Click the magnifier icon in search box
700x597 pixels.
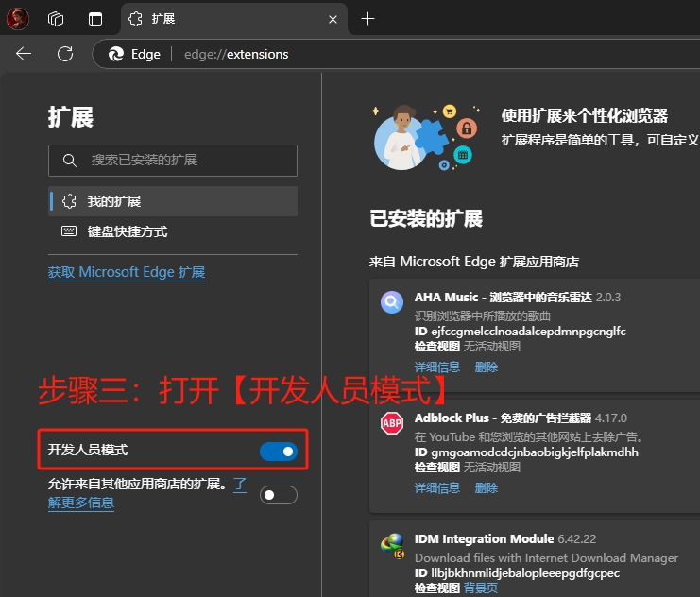tap(69, 161)
